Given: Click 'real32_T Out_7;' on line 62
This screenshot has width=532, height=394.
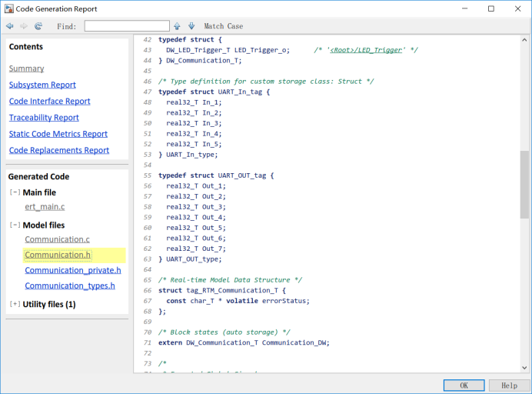Looking at the screenshot, I should click(x=196, y=249).
